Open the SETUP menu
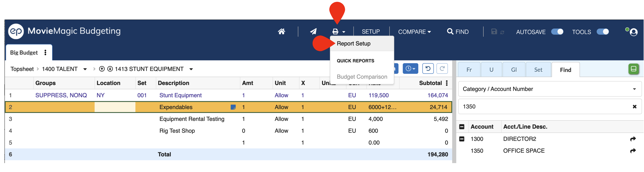644x172 pixels. (371, 32)
